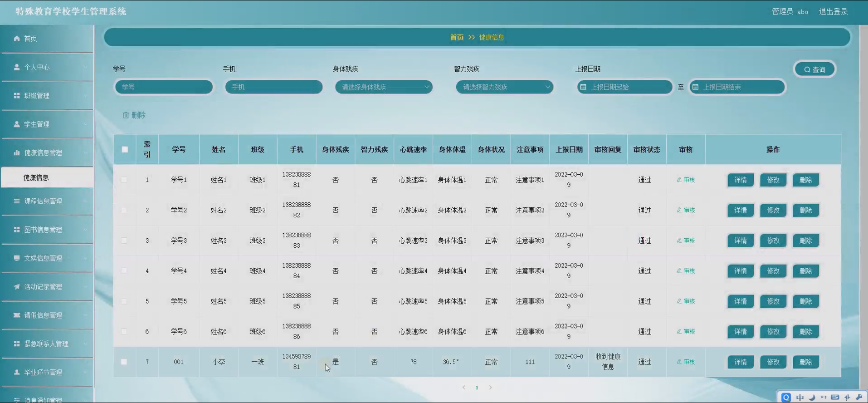Click the bar-chart icon beside 健康信息管理

point(17,153)
